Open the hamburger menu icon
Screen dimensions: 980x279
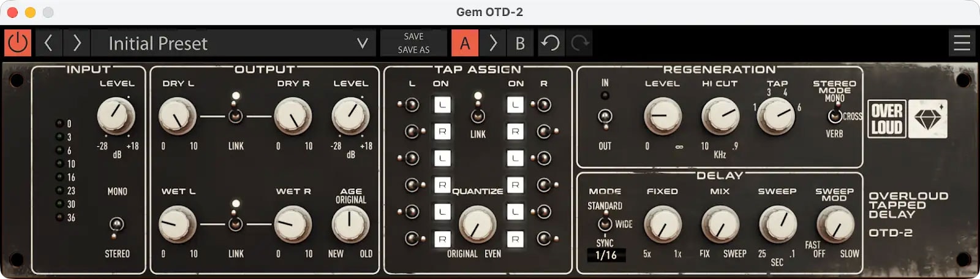click(x=962, y=43)
